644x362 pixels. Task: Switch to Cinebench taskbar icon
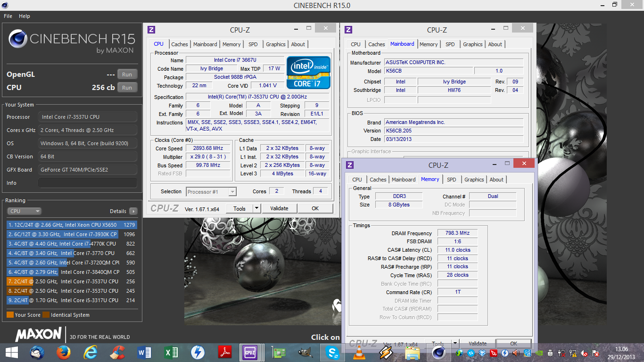(439, 352)
